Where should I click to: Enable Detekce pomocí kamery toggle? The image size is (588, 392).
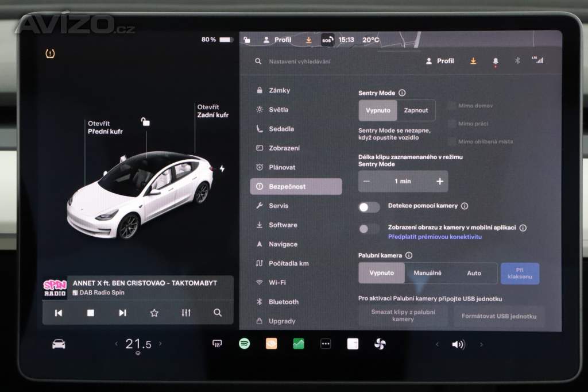click(369, 207)
